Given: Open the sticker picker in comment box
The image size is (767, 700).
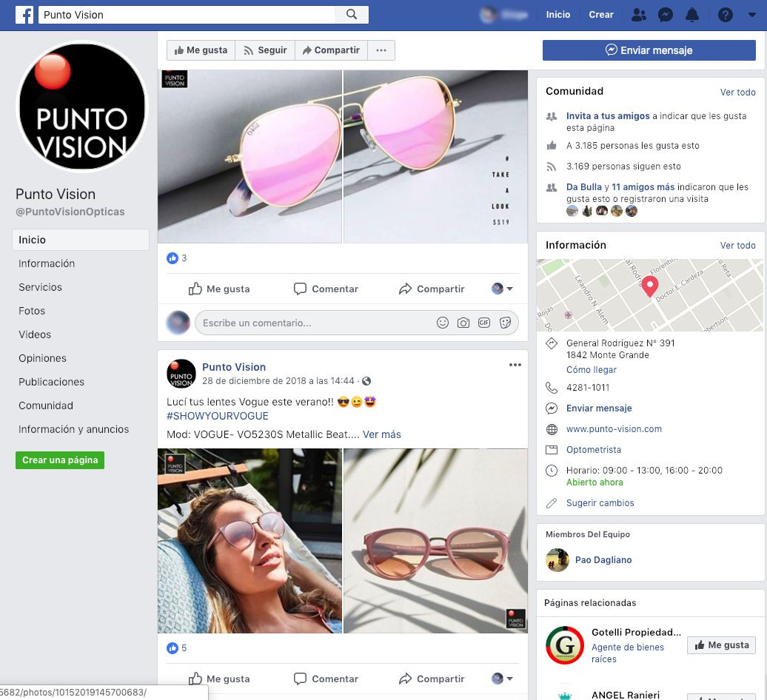Looking at the screenshot, I should pyautogui.click(x=506, y=323).
